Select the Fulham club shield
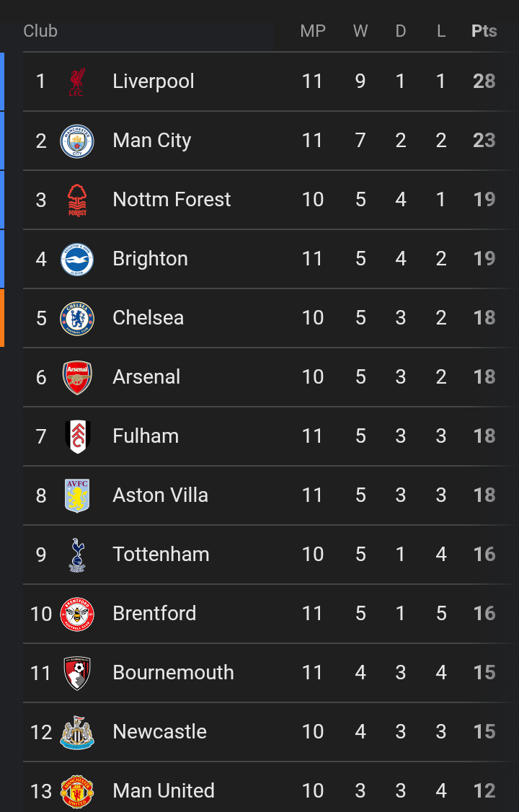The height and width of the screenshot is (812, 519). tap(76, 436)
